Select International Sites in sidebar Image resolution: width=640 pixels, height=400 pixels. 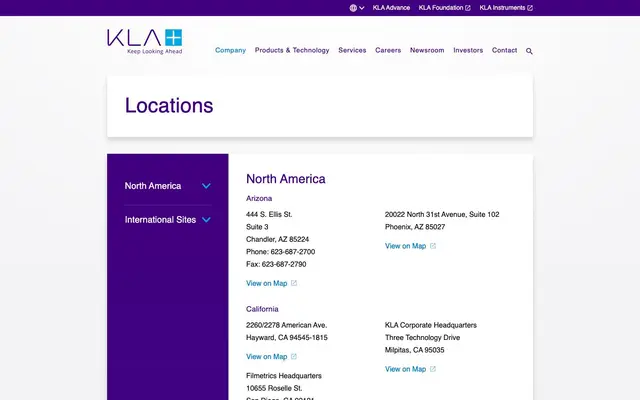point(160,220)
